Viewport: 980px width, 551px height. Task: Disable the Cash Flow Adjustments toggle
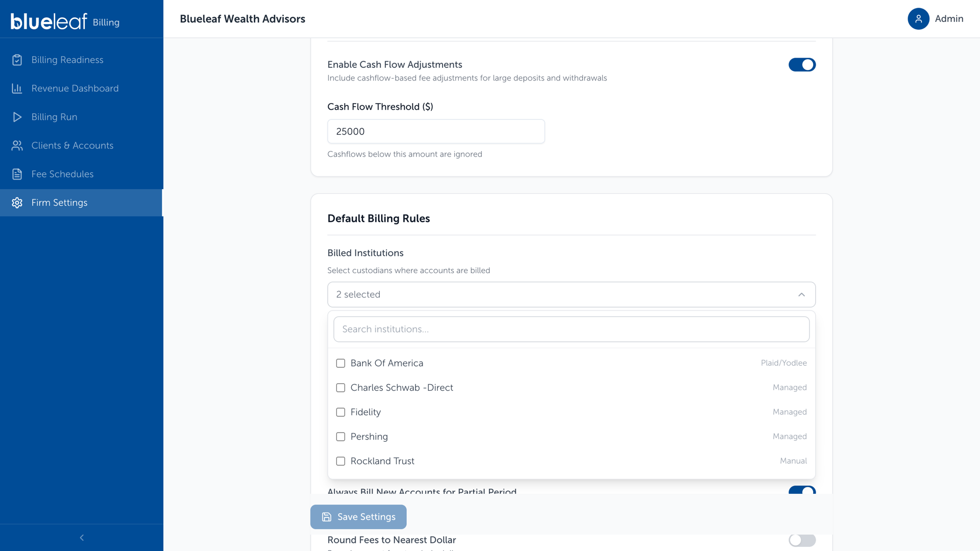click(x=802, y=65)
